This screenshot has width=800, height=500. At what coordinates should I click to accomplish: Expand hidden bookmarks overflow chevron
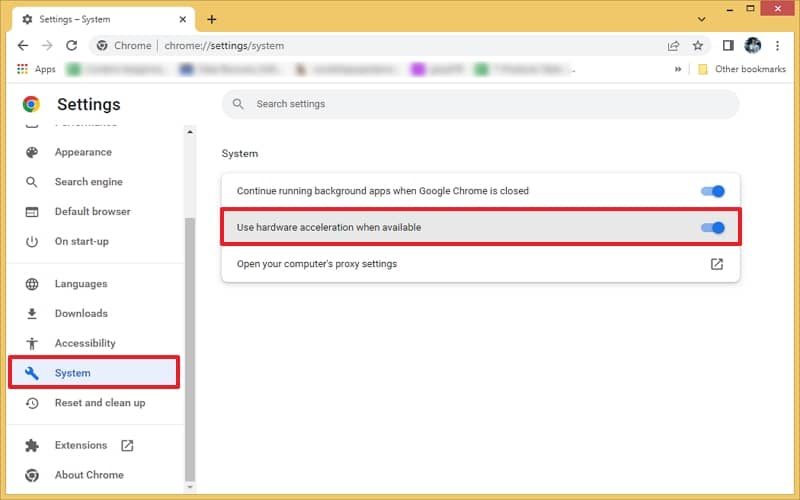pyautogui.click(x=679, y=69)
